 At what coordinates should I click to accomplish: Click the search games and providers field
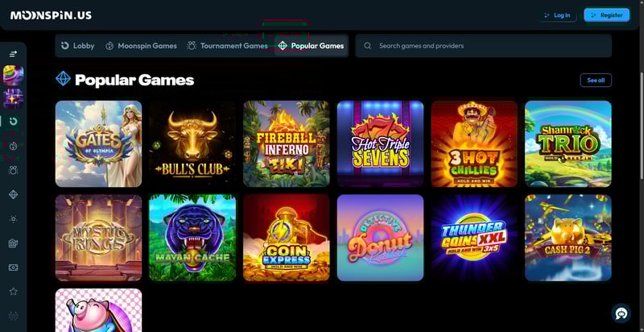(x=484, y=46)
